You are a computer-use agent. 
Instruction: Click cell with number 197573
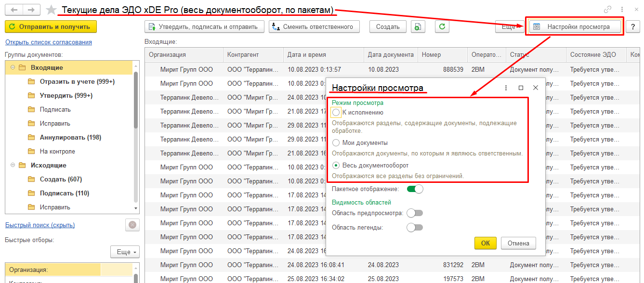(453, 279)
